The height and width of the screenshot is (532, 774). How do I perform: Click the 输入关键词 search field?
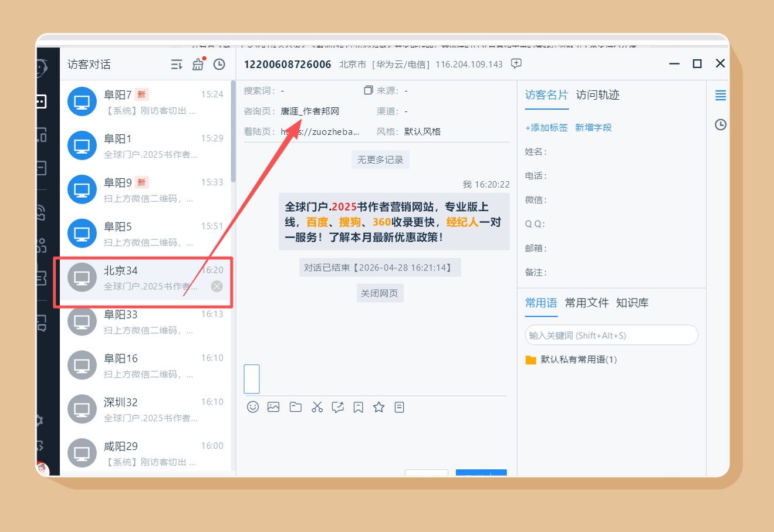(x=611, y=336)
